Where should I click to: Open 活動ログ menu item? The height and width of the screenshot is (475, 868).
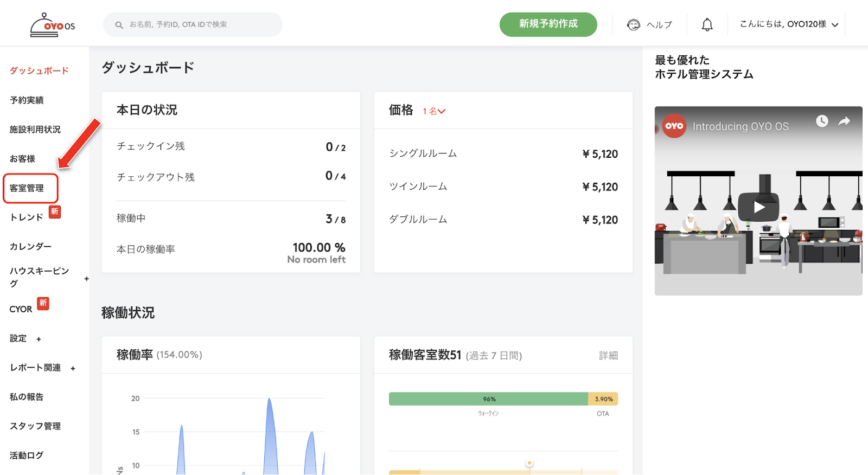click(x=27, y=455)
